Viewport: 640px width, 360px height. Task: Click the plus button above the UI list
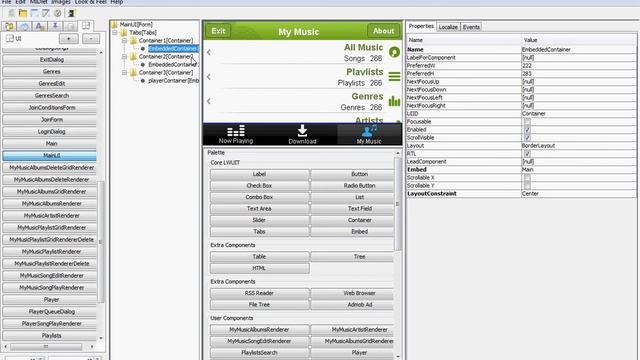tap(69, 39)
